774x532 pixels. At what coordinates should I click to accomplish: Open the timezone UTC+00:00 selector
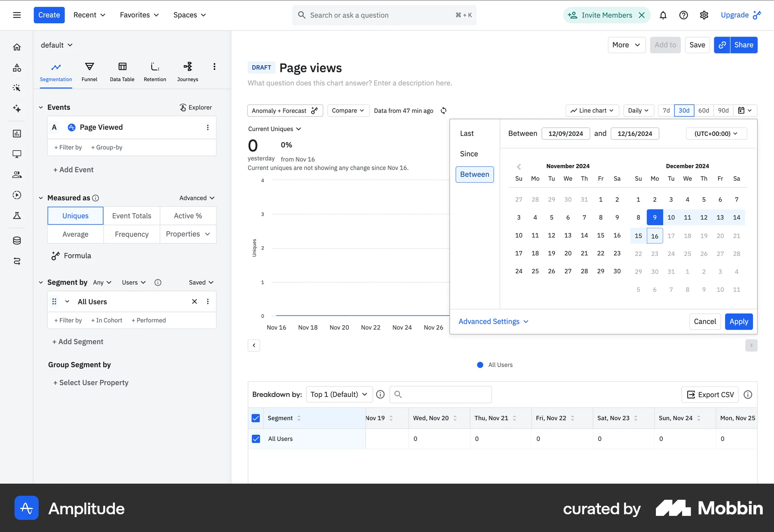pos(716,133)
